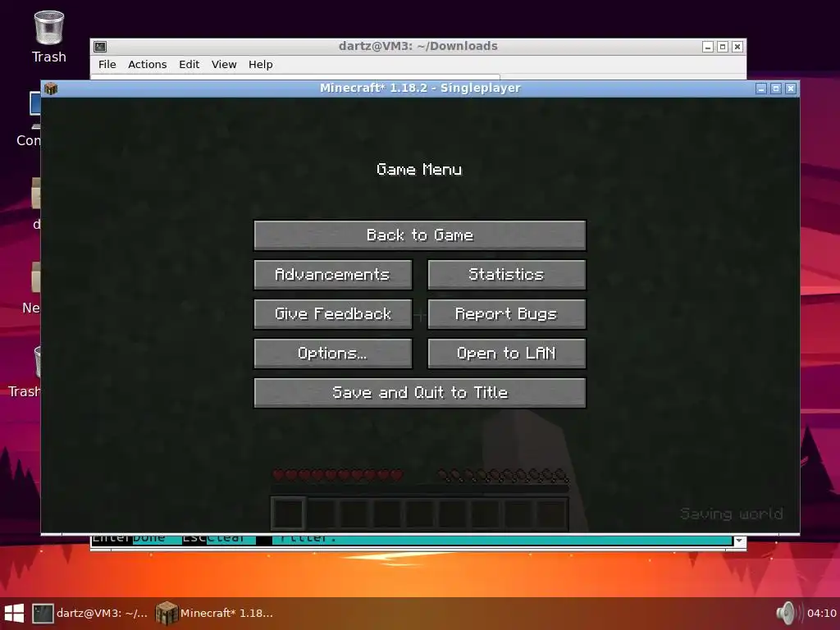Screen dimensions: 840x630
Task: Minimize the terminal window
Action: tap(708, 47)
